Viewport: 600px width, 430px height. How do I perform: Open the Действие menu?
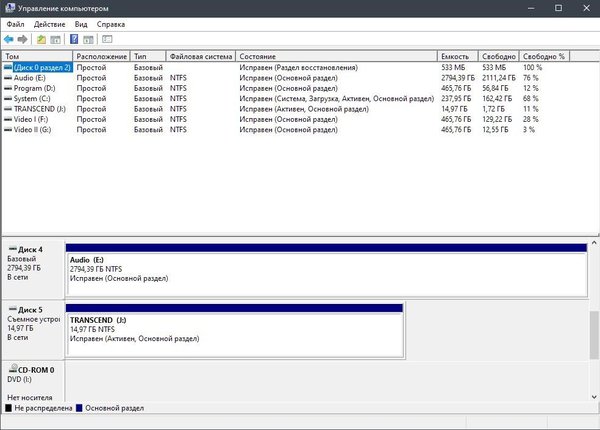click(x=49, y=23)
